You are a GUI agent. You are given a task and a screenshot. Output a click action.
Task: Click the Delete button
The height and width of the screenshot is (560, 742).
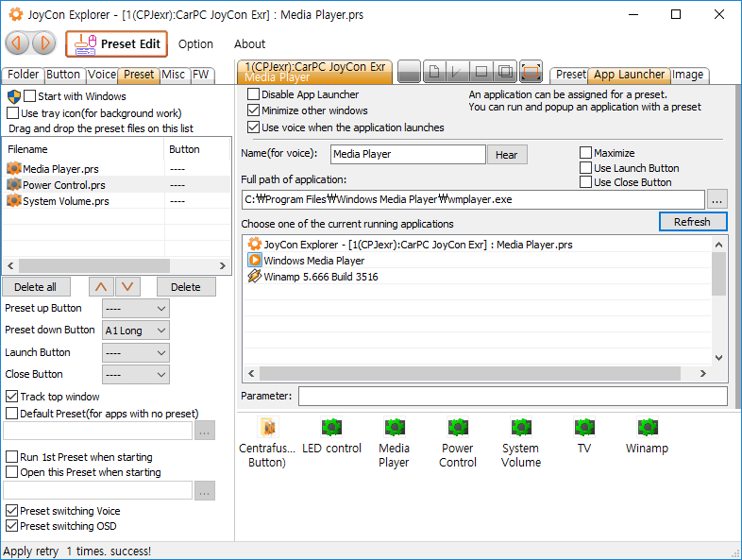186,287
